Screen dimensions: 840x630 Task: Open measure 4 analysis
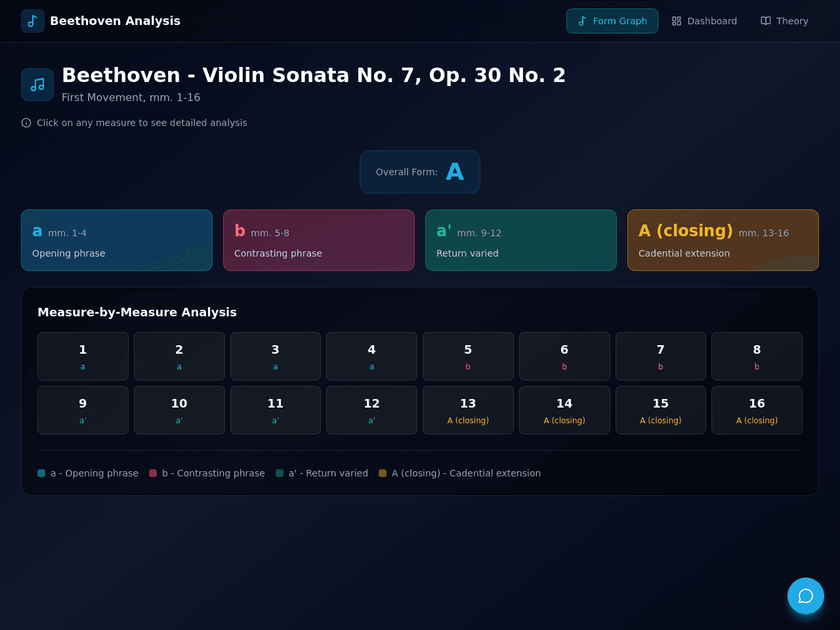click(x=371, y=356)
